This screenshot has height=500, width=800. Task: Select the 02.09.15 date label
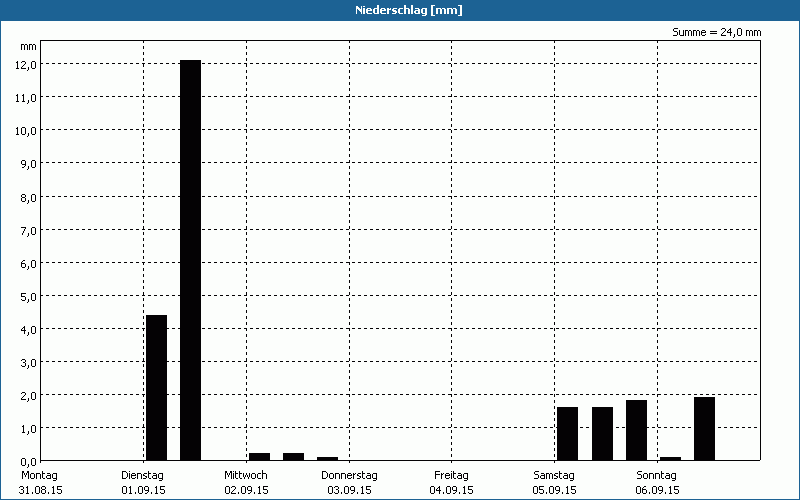246,490
